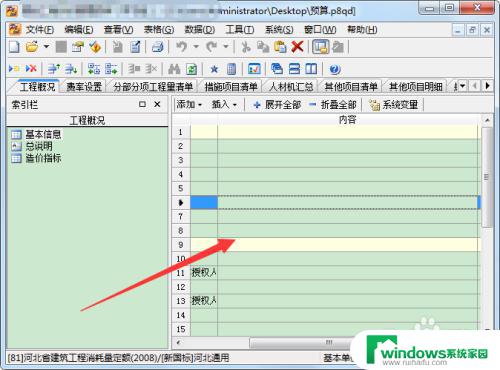Click the New document icon
500x370 pixels.
click(x=14, y=47)
